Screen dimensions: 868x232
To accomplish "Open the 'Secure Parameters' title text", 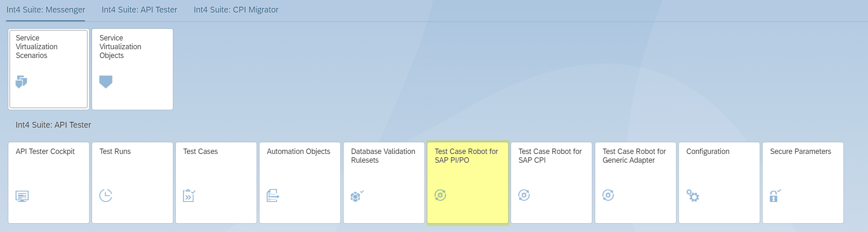I will (x=800, y=151).
